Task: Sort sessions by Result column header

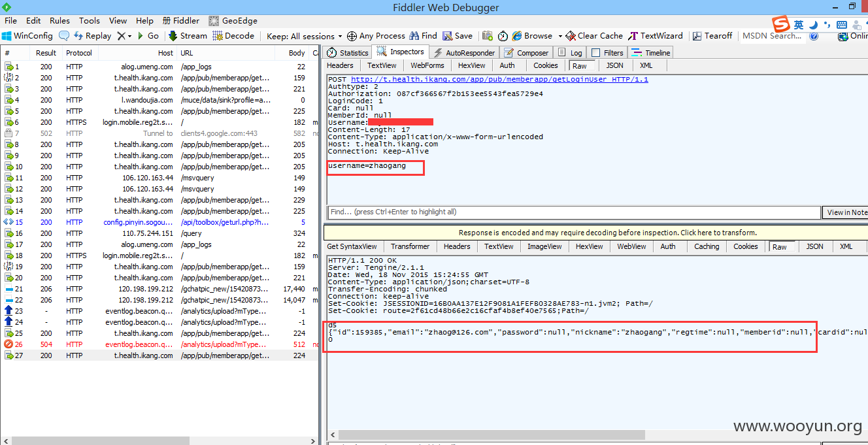Action: 46,53
